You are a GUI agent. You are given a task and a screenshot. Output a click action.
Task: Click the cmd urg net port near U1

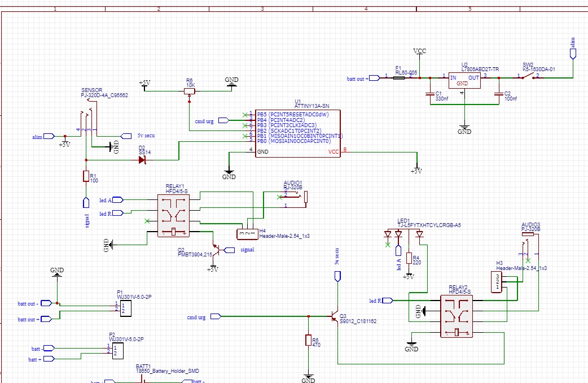click(224, 120)
